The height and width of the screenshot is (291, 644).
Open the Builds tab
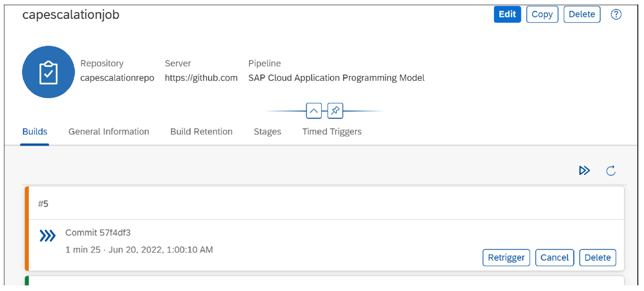[35, 131]
